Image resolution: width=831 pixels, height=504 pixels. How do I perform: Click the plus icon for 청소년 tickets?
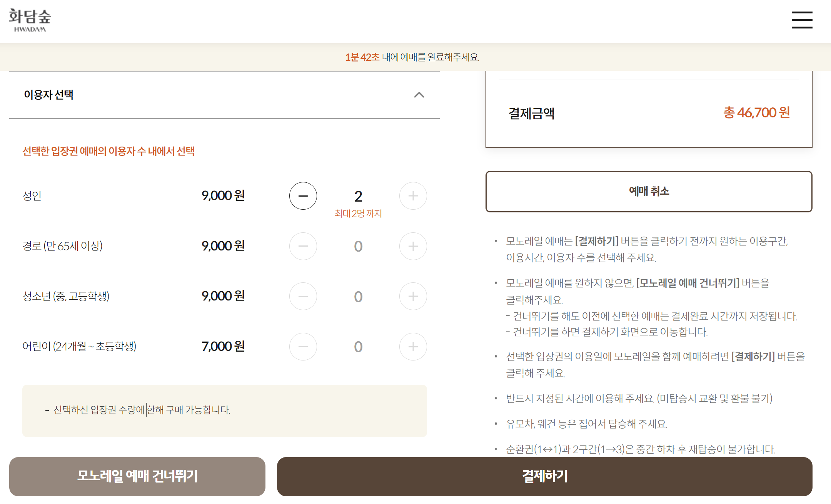pyautogui.click(x=413, y=296)
